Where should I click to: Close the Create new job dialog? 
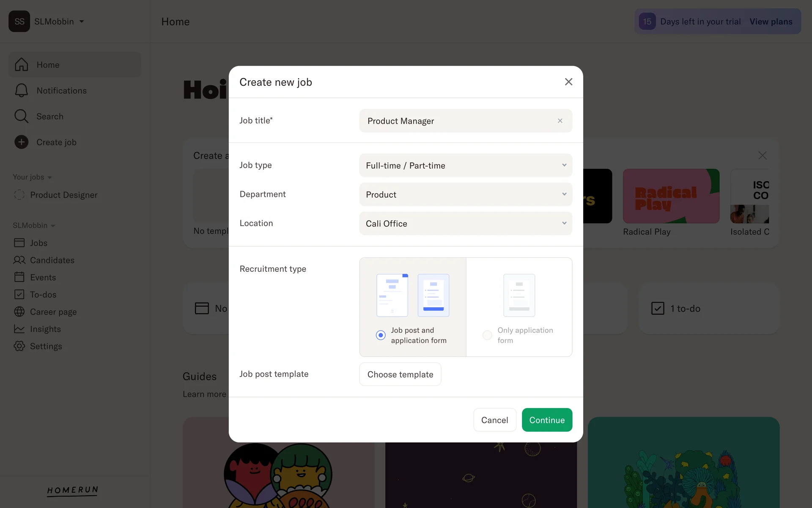(x=568, y=82)
